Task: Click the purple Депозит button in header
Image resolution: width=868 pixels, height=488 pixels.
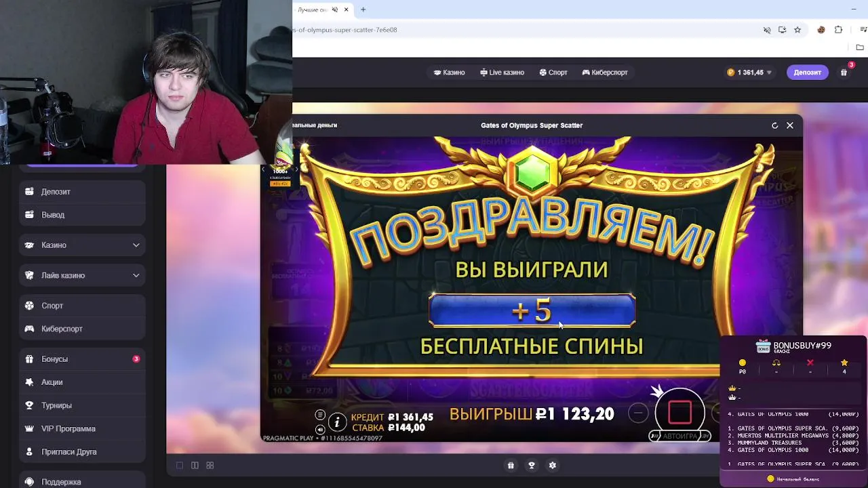Action: [x=807, y=73]
